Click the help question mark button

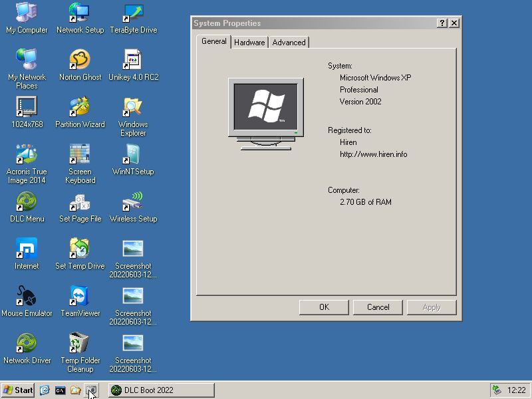pos(442,23)
